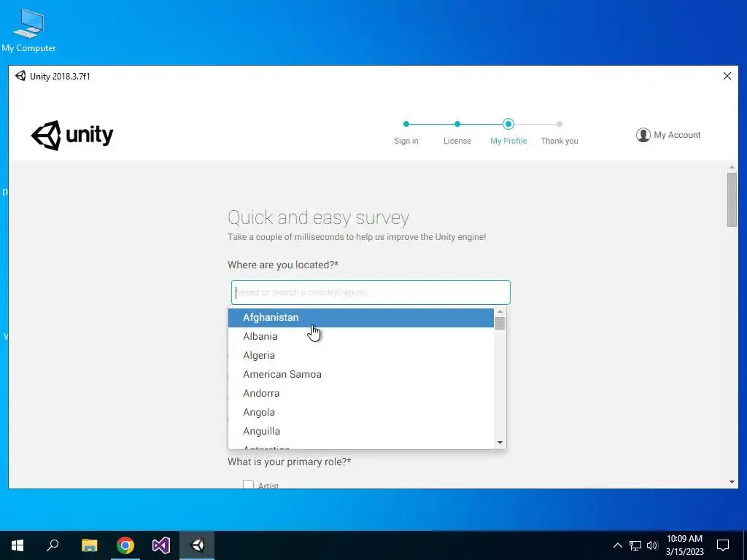Open the taskbar clock and date

click(684, 545)
